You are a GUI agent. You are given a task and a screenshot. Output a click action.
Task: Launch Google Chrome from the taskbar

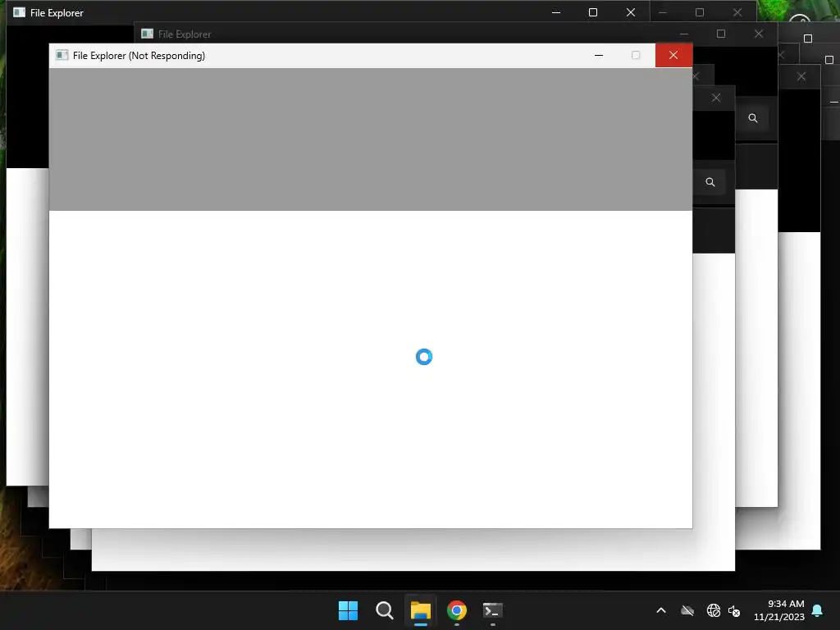456,610
